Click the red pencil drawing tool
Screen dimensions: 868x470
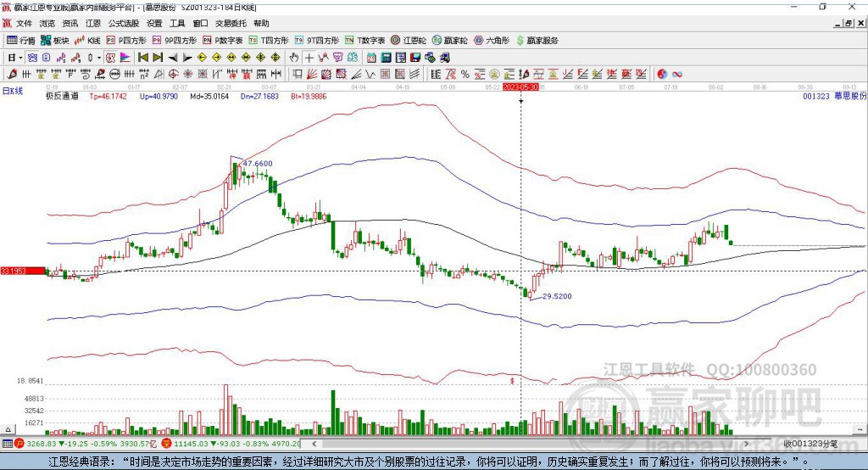click(13, 74)
